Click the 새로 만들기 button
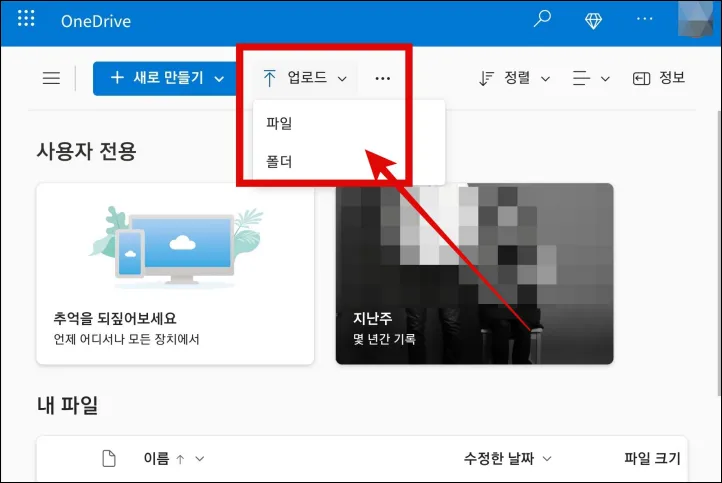Image resolution: width=722 pixels, height=483 pixels. pos(166,78)
